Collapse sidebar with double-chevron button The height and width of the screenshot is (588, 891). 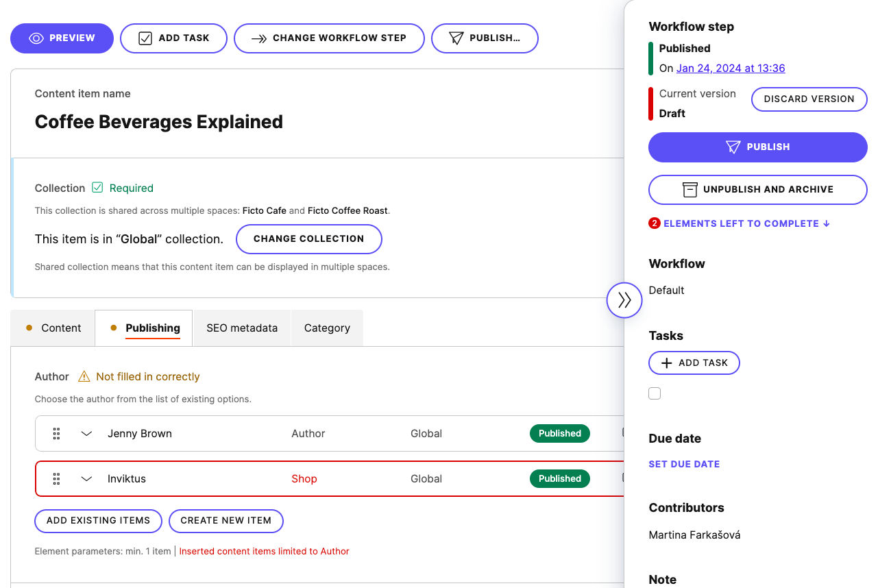(x=624, y=299)
